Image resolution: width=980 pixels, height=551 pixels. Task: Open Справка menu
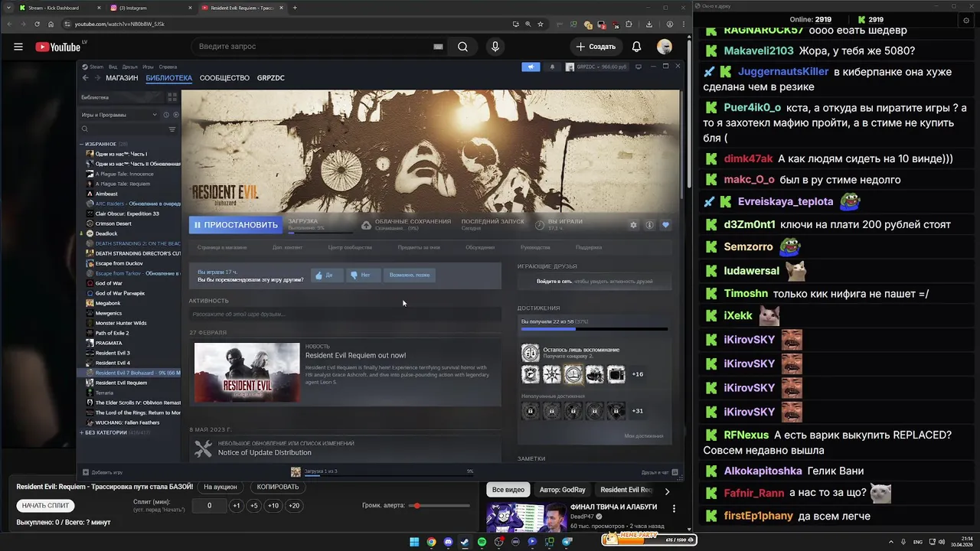point(168,67)
